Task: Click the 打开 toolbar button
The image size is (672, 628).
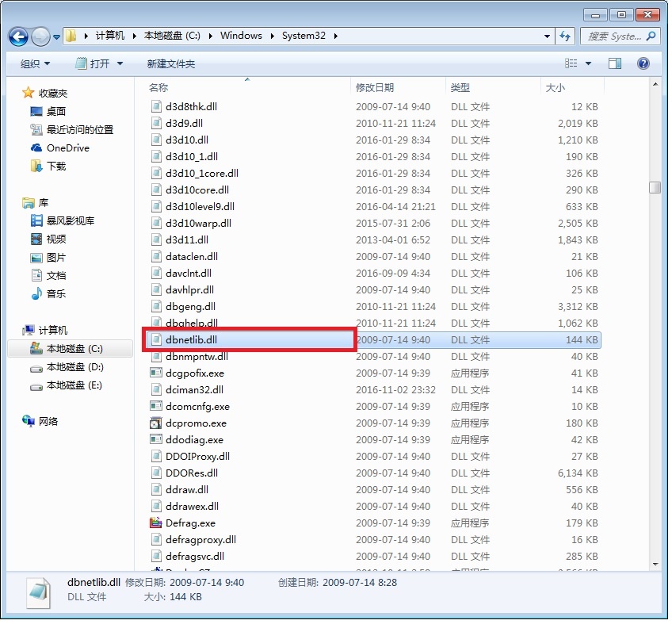Action: [x=99, y=63]
